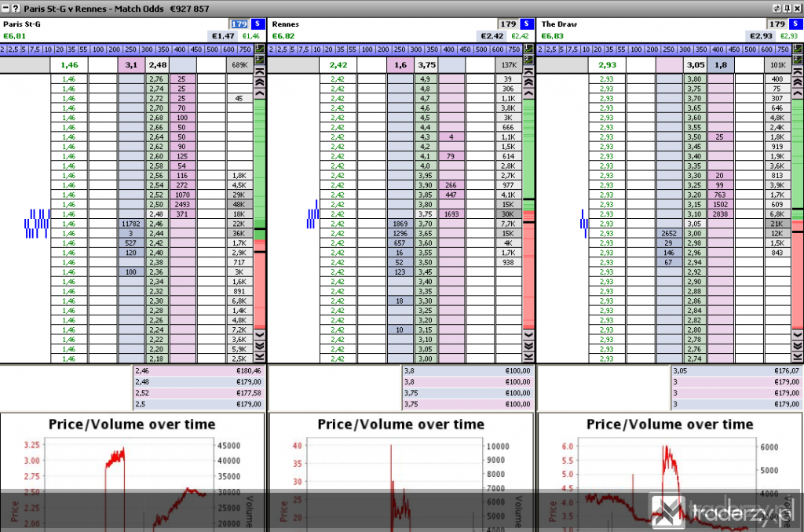
Task: Jump to top of Paris St-G ladder
Action: click(259, 71)
